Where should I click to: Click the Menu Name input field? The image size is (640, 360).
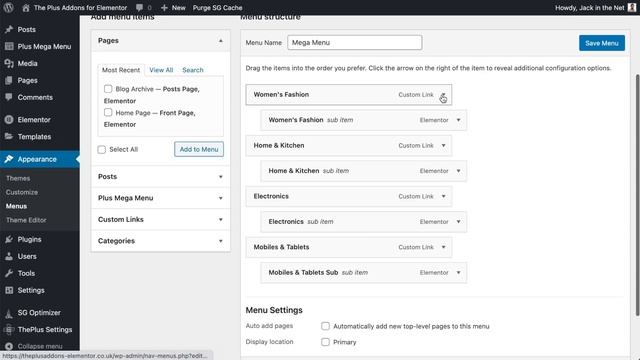click(x=355, y=42)
